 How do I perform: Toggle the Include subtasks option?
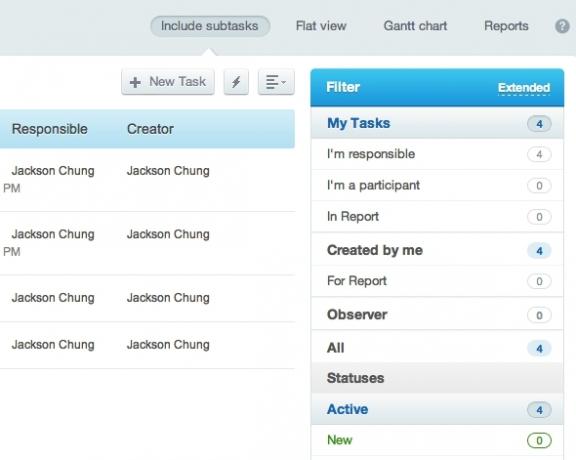coord(210,26)
